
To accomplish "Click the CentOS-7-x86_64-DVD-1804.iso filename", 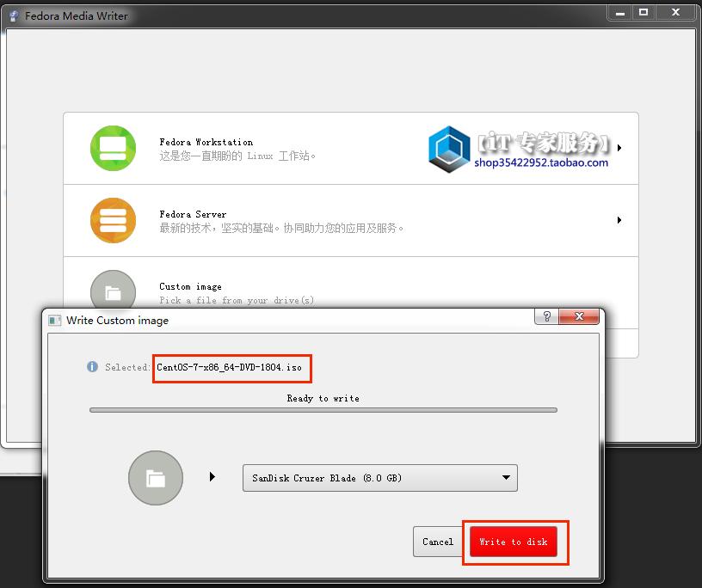I will click(229, 367).
